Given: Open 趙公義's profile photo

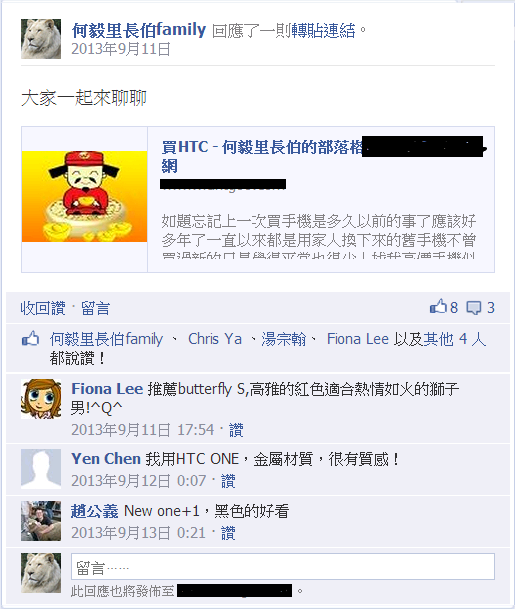Looking at the screenshot, I should [41, 521].
